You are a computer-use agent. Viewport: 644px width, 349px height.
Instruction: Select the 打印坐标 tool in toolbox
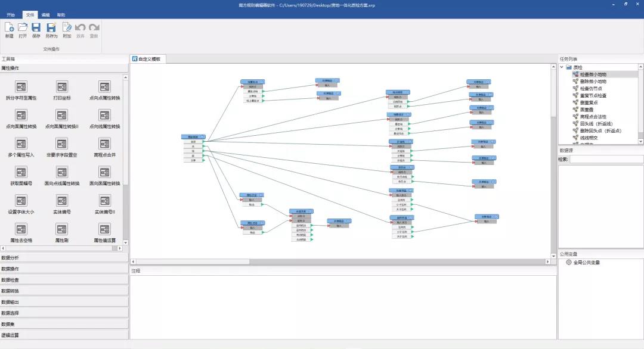(x=62, y=87)
